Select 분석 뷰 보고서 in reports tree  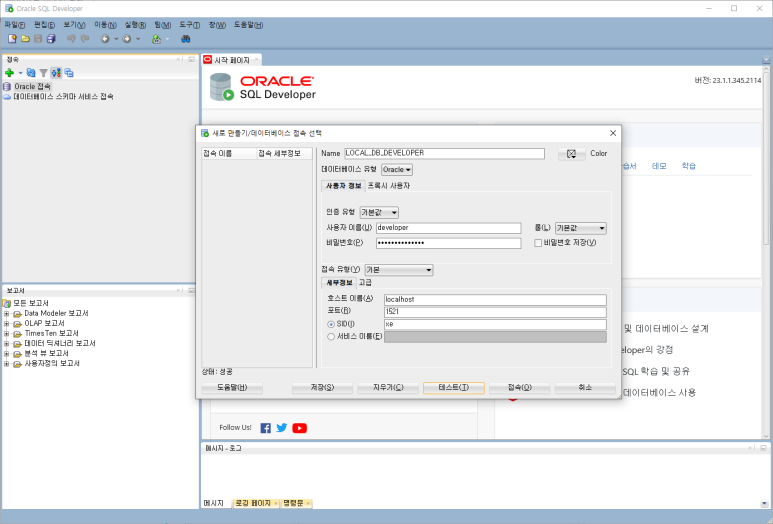(x=46, y=353)
